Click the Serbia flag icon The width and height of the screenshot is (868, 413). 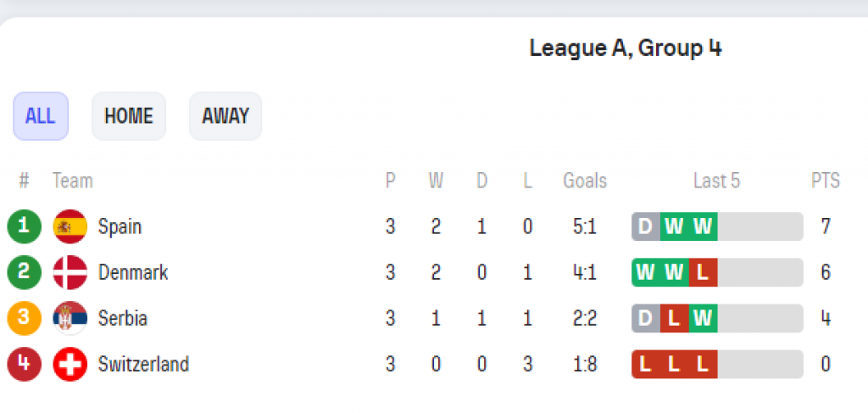click(x=70, y=318)
